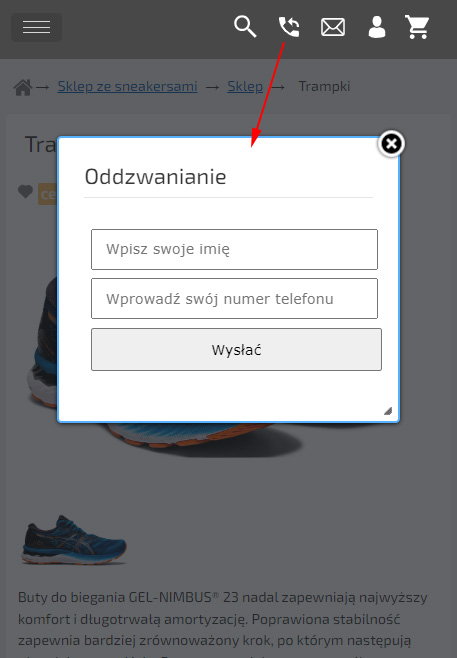Open the shopping cart icon

417,27
